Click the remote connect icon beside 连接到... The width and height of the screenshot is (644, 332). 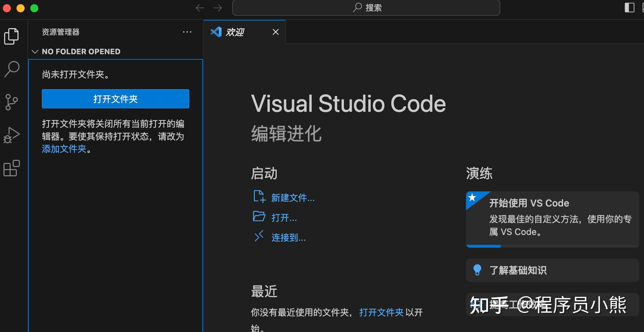(x=259, y=237)
